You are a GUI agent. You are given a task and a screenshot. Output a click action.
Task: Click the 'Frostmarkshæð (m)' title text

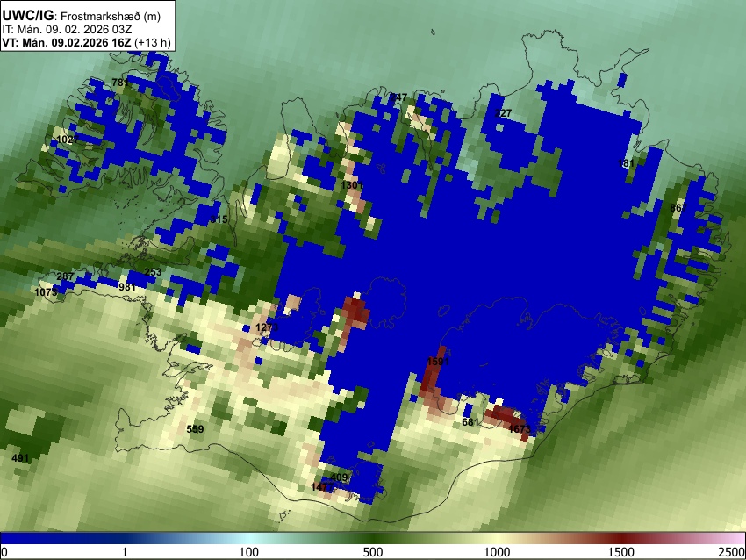[110, 16]
